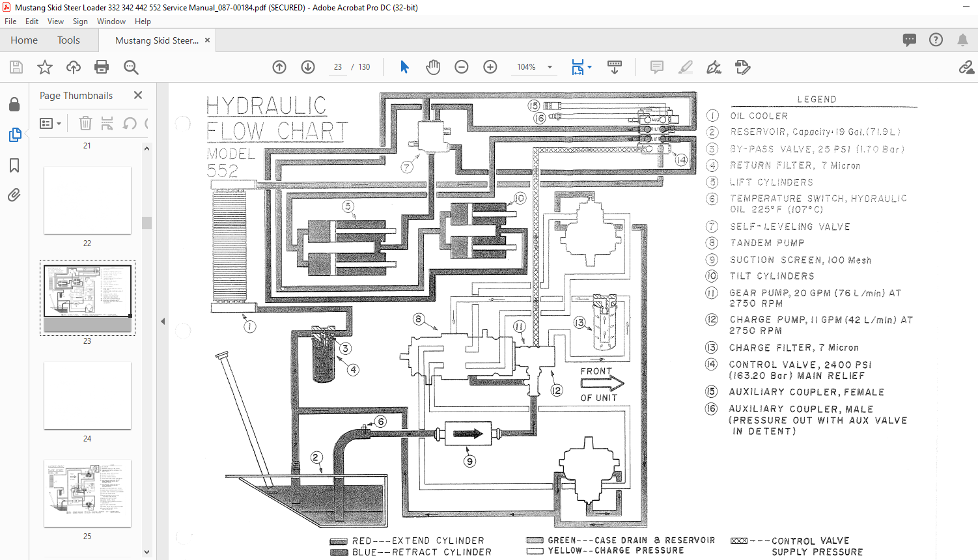Click the 'RED---EXTEND CYLINDER' key text
Viewport: 978px width, 560px height.
(418, 540)
